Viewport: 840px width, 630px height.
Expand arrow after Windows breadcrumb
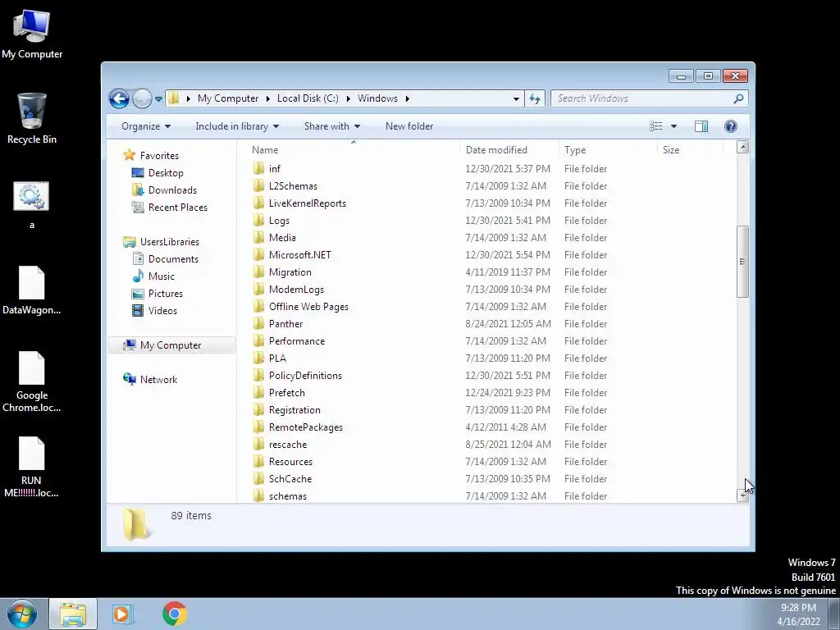pos(408,98)
